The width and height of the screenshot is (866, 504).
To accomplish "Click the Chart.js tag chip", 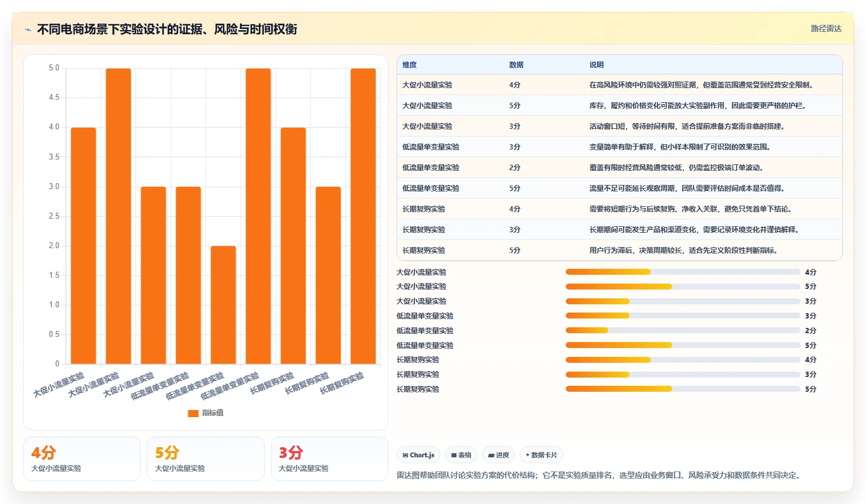I will click(x=419, y=455).
